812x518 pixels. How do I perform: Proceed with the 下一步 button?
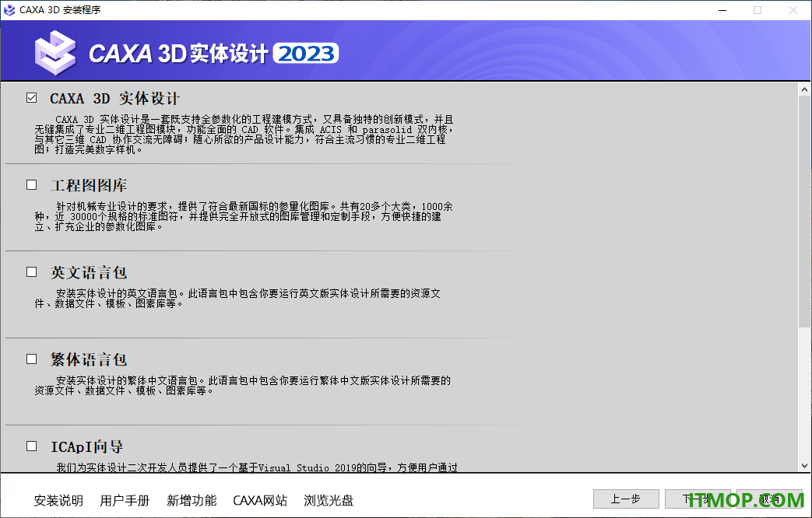click(x=698, y=499)
